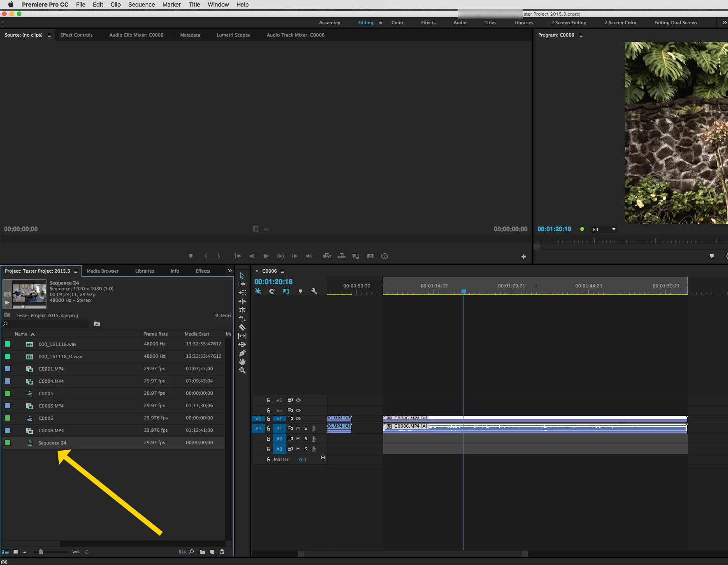The image size is (728, 565).
Task: Add a marker in the timeline toolbar
Action: coord(300,291)
